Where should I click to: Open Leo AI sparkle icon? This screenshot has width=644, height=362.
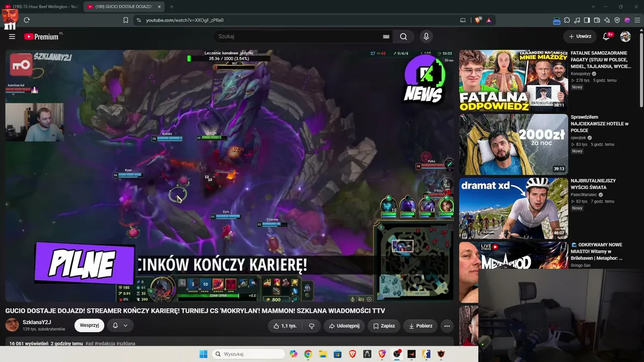coord(607,20)
